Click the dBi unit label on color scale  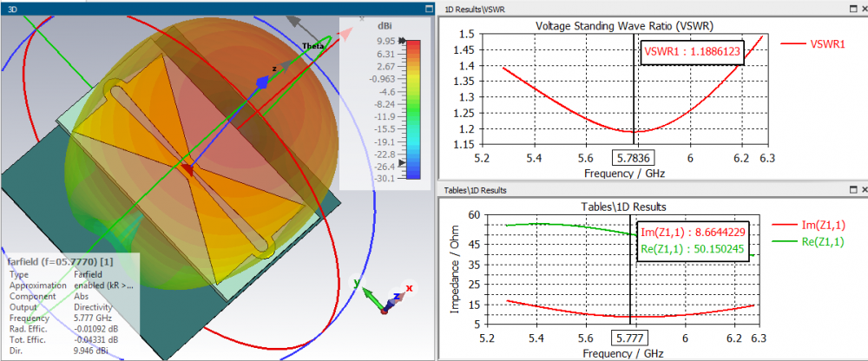[383, 25]
